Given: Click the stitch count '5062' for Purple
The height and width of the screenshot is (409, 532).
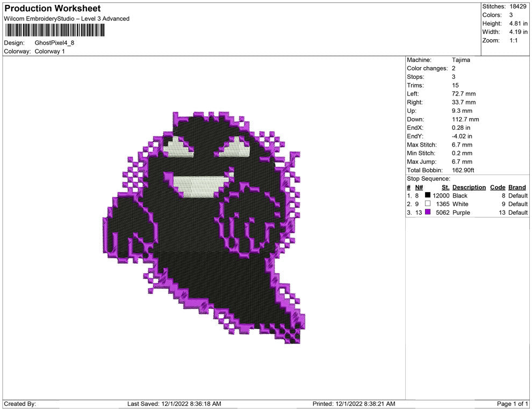Looking at the screenshot, I should coord(442,213).
